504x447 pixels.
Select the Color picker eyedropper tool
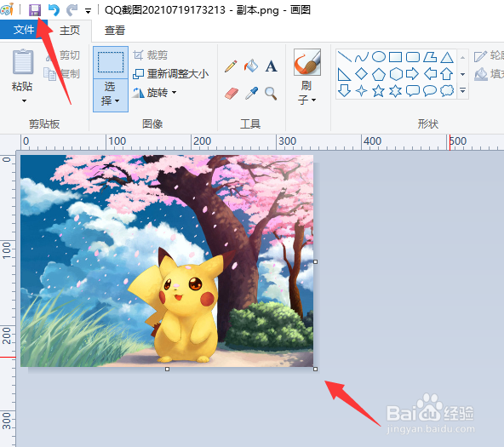coord(251,93)
